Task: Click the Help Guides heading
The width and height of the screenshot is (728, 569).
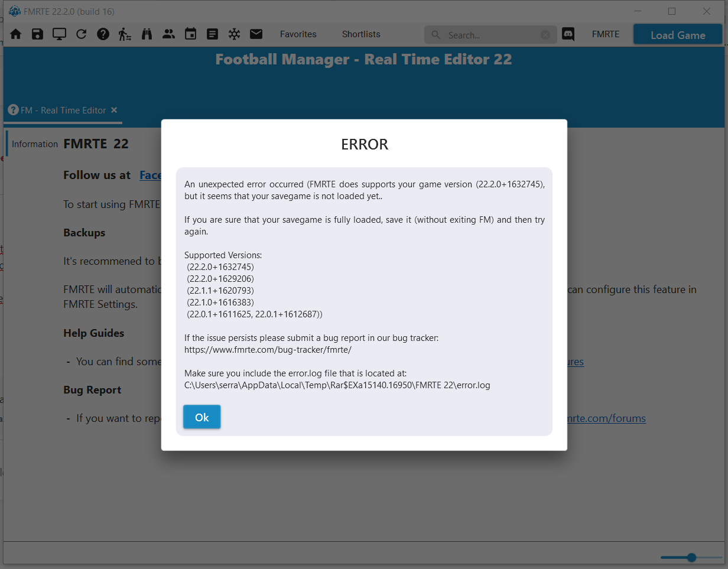Action: [x=94, y=333]
